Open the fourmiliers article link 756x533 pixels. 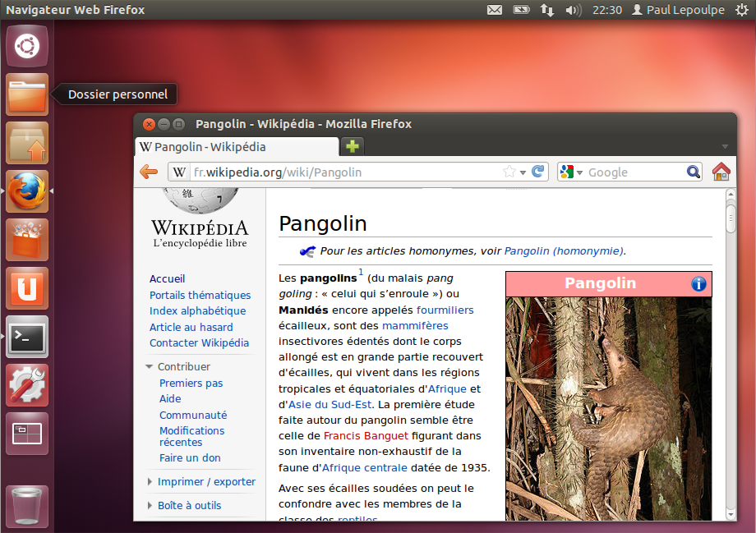click(x=445, y=310)
